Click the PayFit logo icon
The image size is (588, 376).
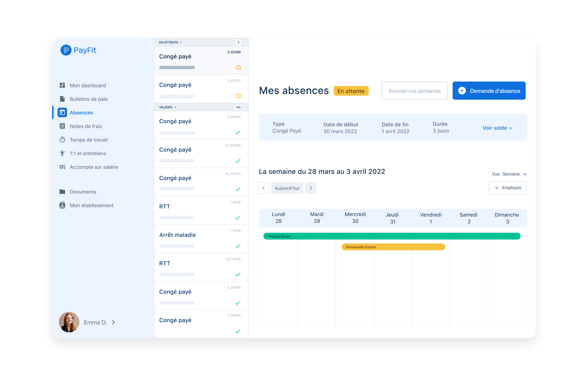coord(66,50)
